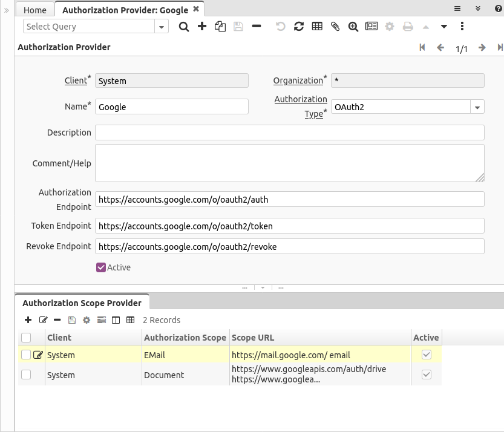Select the Document scope row checkbox

pyautogui.click(x=25, y=375)
